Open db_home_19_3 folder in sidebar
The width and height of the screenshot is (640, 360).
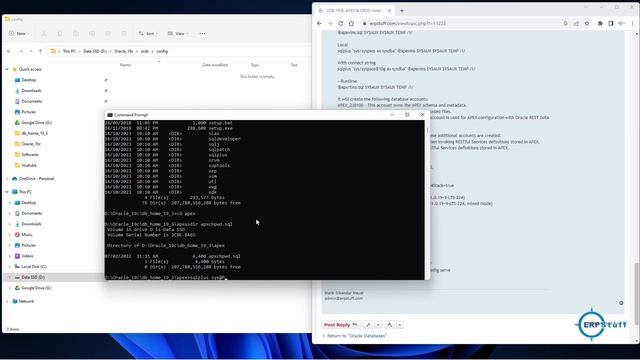click(35, 133)
